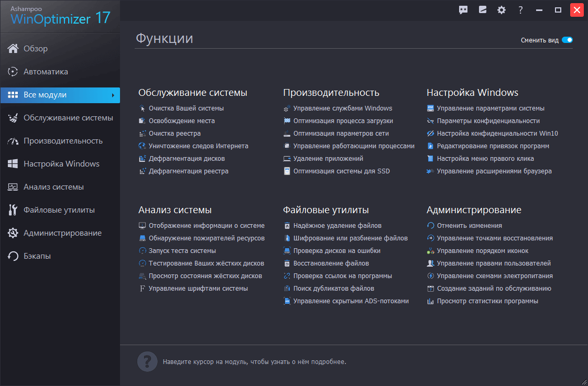Click the feedback speech-bubble icon in the title bar
The image size is (588, 386).
pyautogui.click(x=463, y=9)
